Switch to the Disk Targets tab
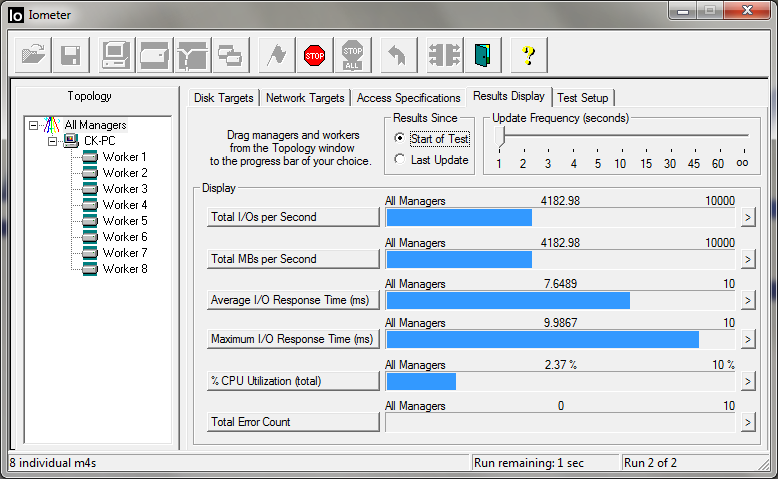The width and height of the screenshot is (778, 479). point(224,98)
